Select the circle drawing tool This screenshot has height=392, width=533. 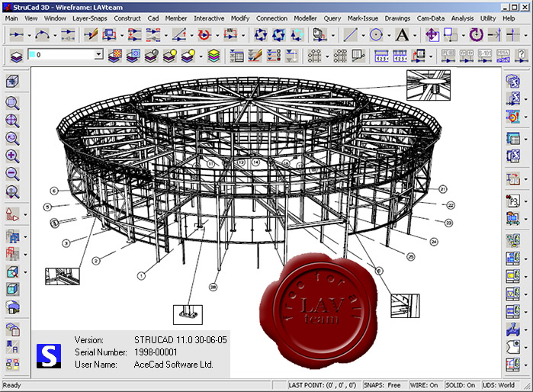pyautogui.click(x=376, y=35)
